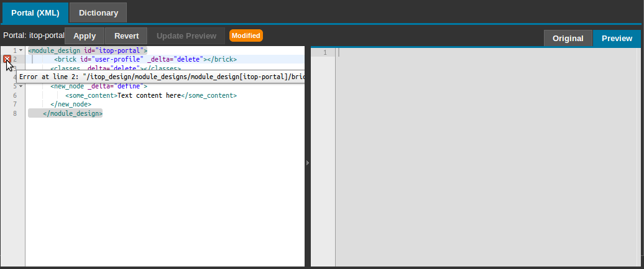Switch to the Portal (XML) tab
The image size is (644, 269).
pos(34,12)
